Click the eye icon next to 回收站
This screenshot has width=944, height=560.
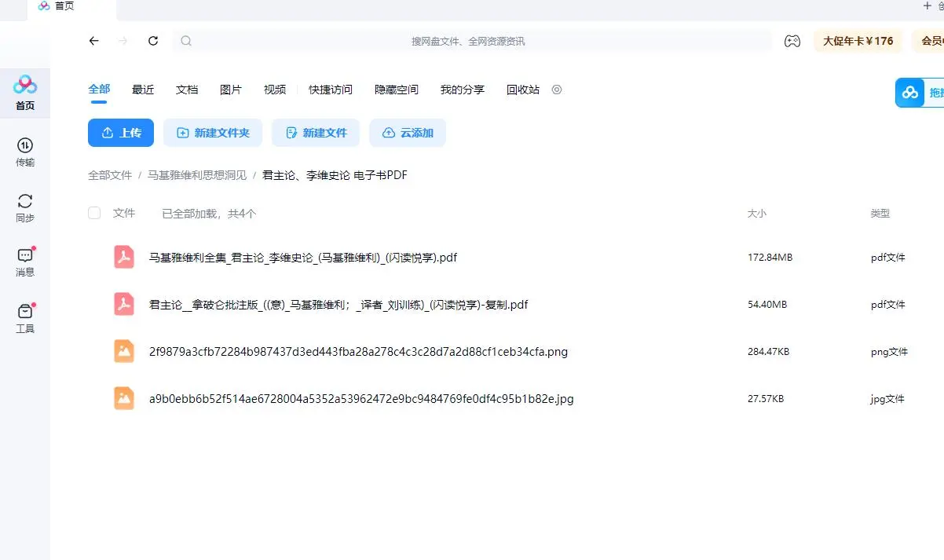coord(556,90)
